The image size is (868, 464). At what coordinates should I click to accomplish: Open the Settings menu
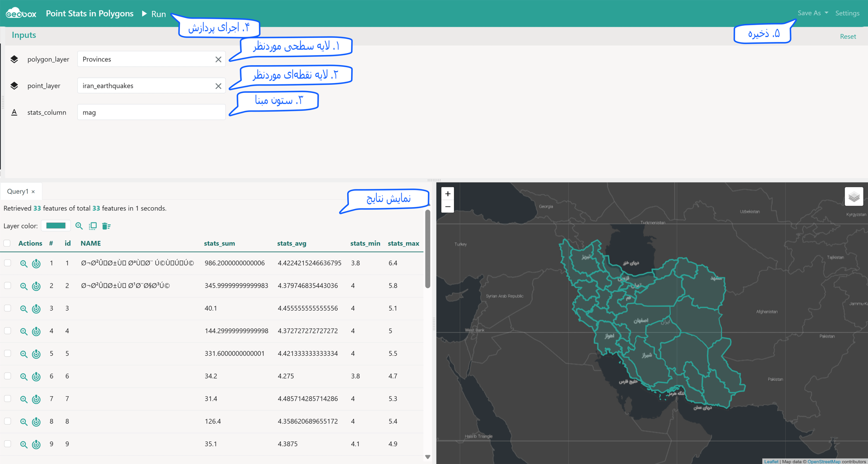[847, 13]
